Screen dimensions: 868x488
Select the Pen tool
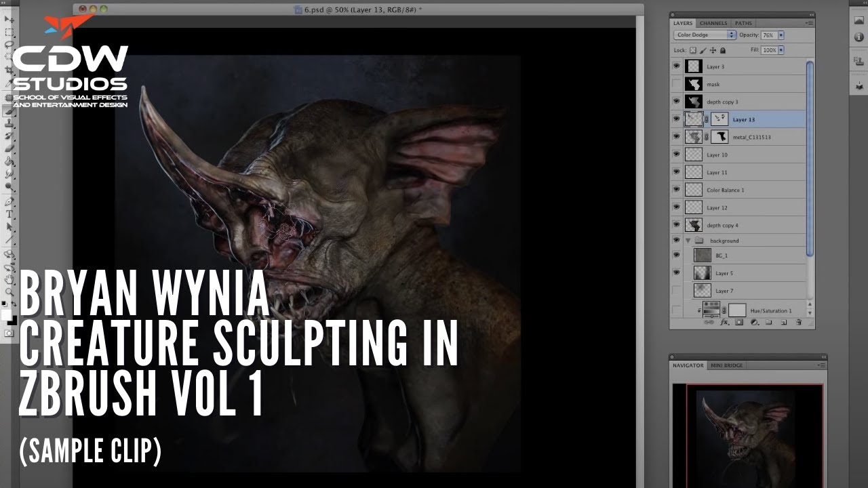click(x=9, y=201)
